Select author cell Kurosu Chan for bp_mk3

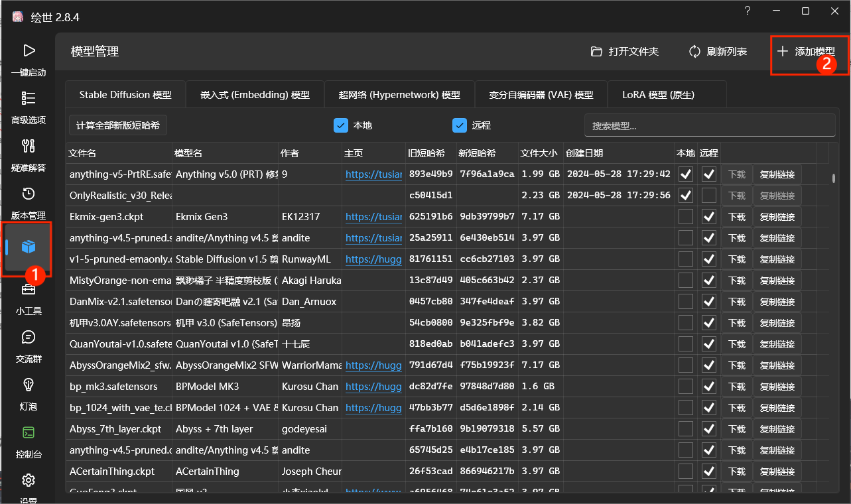coord(310,387)
